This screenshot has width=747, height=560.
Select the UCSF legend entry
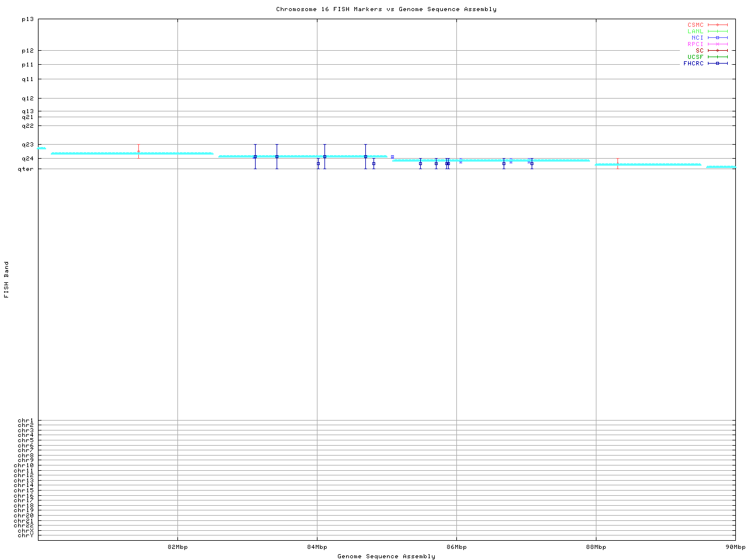[x=707, y=57]
